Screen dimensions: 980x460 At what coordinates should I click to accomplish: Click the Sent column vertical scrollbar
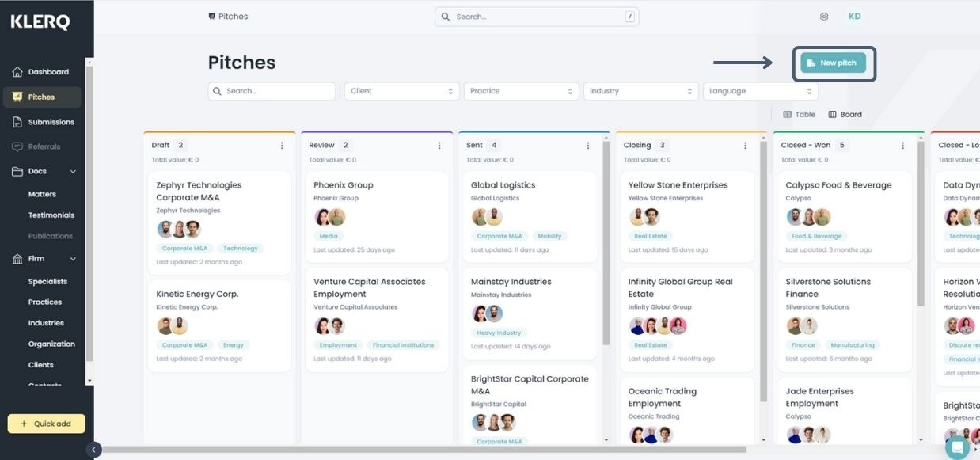pyautogui.click(x=606, y=243)
